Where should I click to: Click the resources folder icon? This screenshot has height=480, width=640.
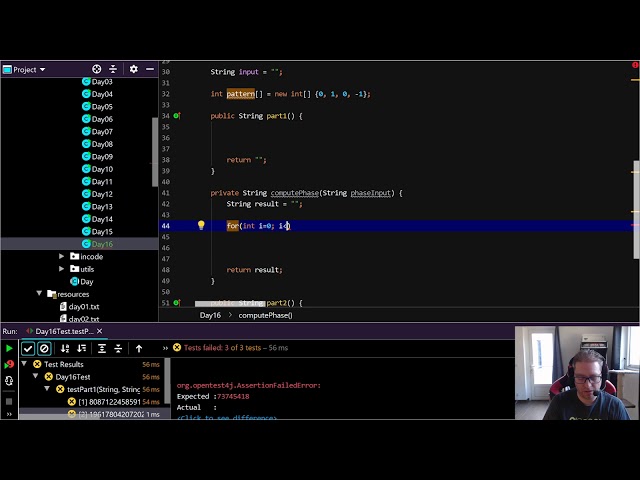coord(52,294)
